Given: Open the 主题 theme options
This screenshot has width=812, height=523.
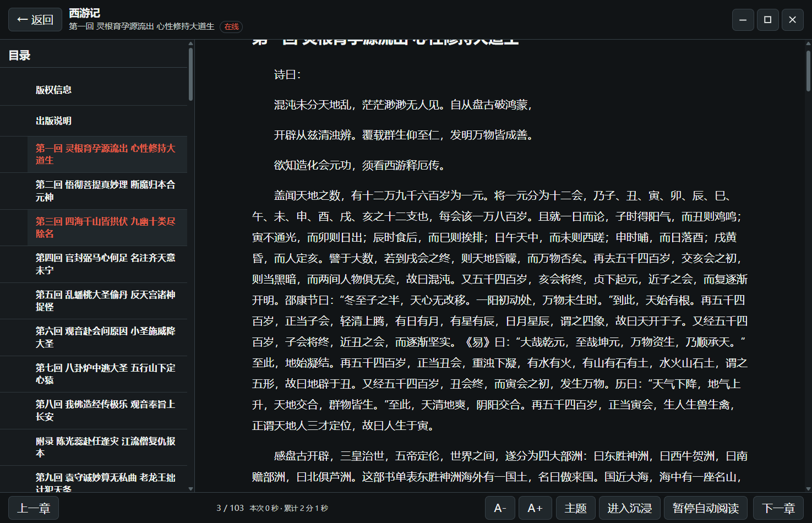Looking at the screenshot, I should pos(575,508).
